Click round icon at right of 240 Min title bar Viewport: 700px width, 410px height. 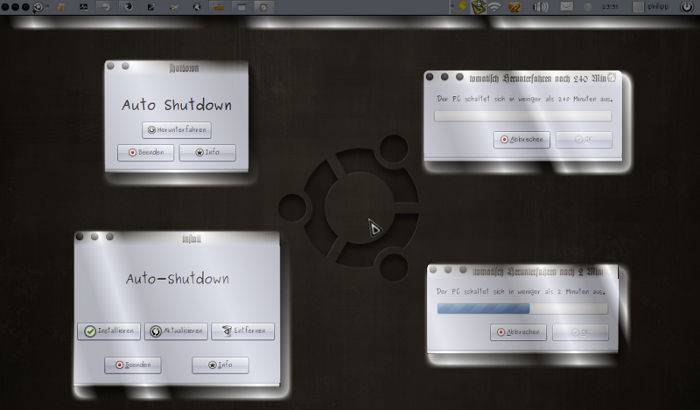(612, 78)
